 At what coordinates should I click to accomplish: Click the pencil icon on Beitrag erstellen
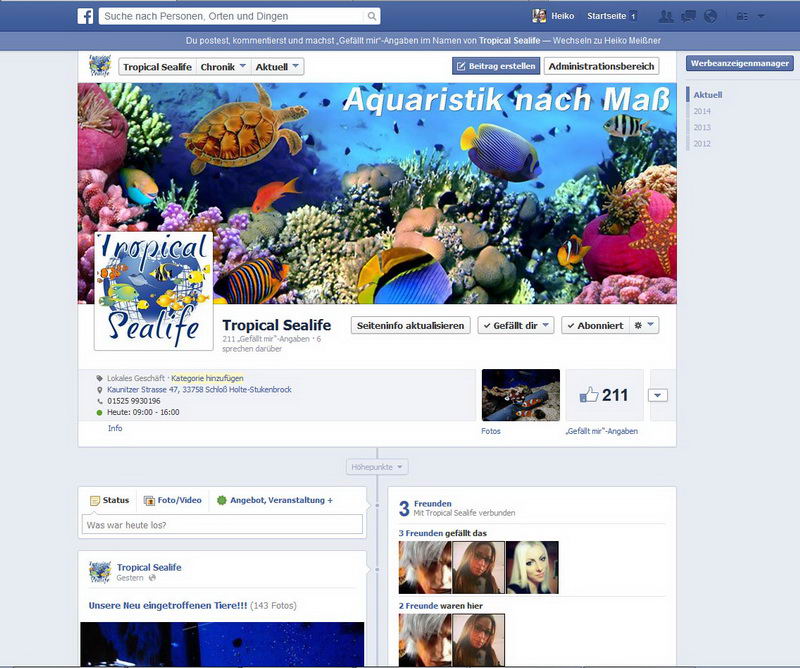pos(461,66)
